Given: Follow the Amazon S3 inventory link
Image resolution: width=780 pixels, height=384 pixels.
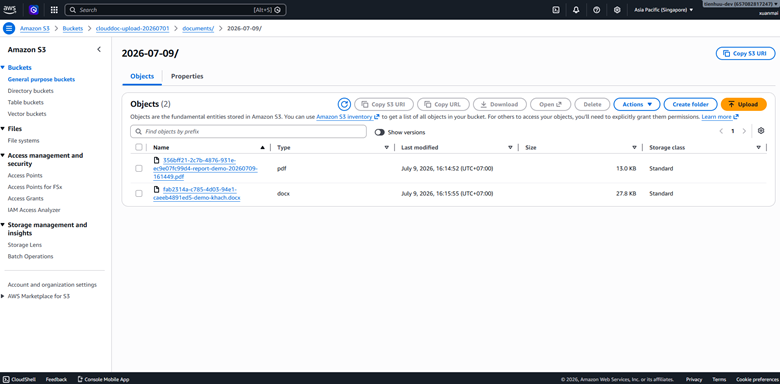Looking at the screenshot, I should click(x=348, y=117).
